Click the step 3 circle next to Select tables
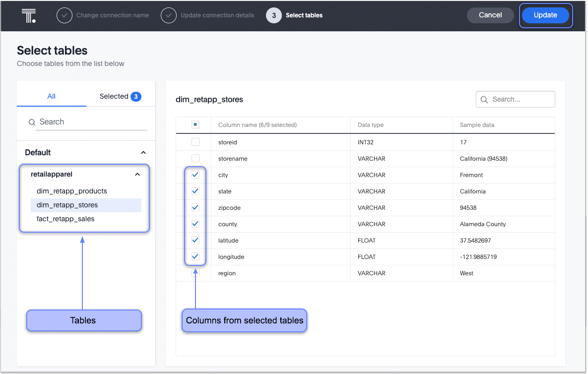The width and height of the screenshot is (588, 374). tap(273, 15)
